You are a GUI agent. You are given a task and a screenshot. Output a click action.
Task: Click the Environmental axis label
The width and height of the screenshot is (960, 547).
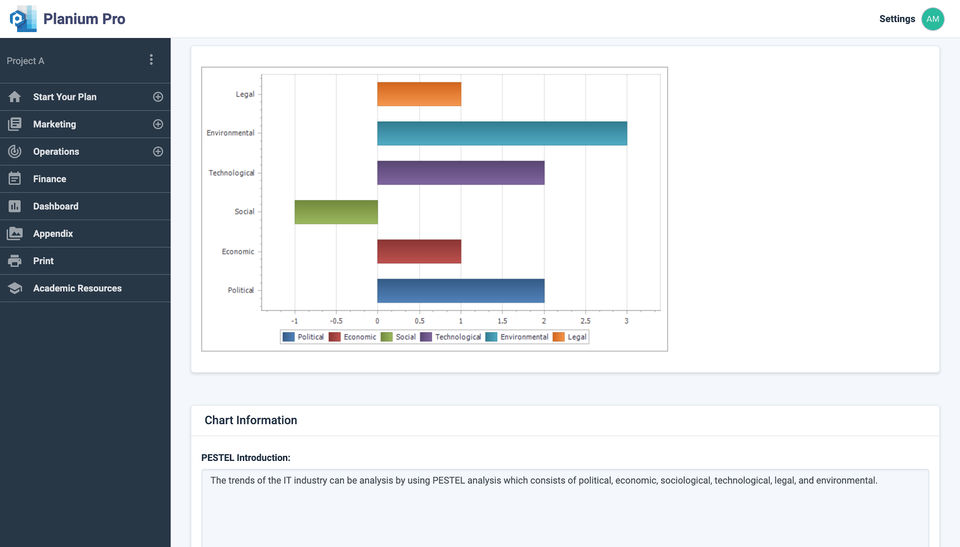(230, 133)
